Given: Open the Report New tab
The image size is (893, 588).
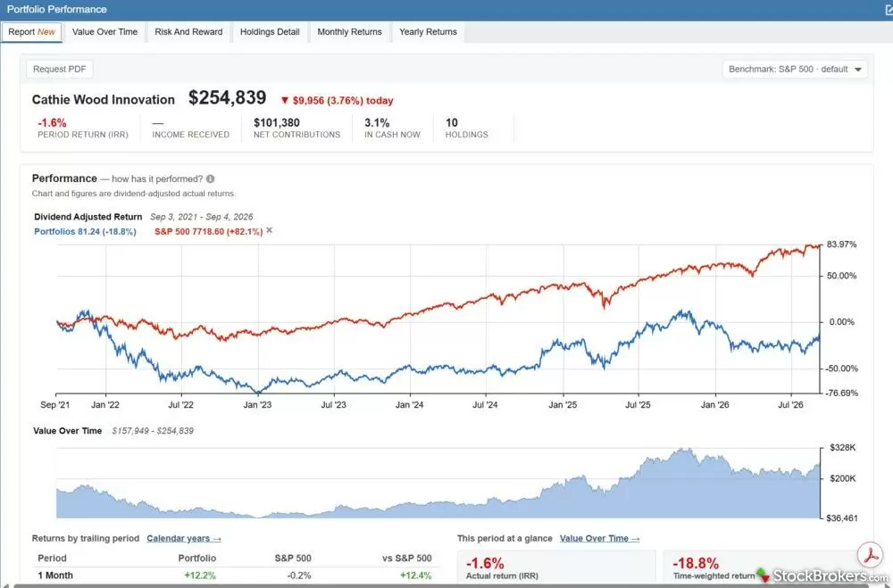Looking at the screenshot, I should [x=32, y=32].
